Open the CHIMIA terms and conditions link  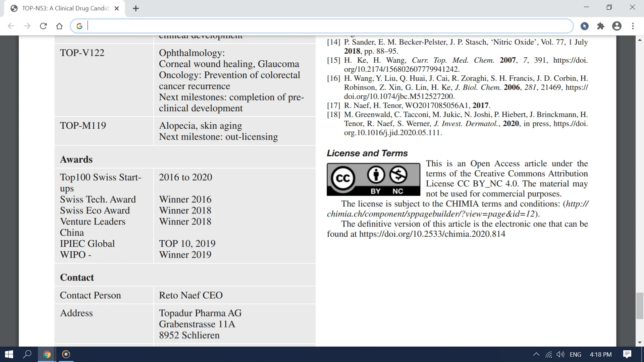(x=457, y=209)
